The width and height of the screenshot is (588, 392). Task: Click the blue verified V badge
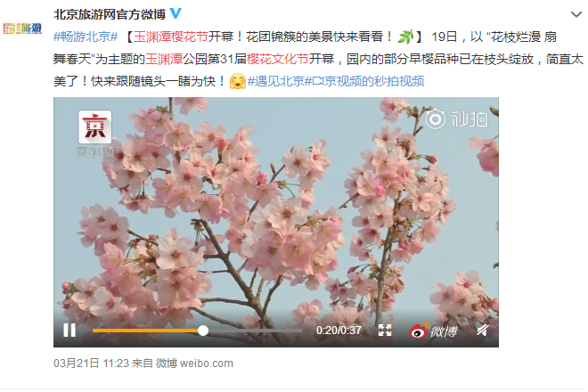pos(176,13)
